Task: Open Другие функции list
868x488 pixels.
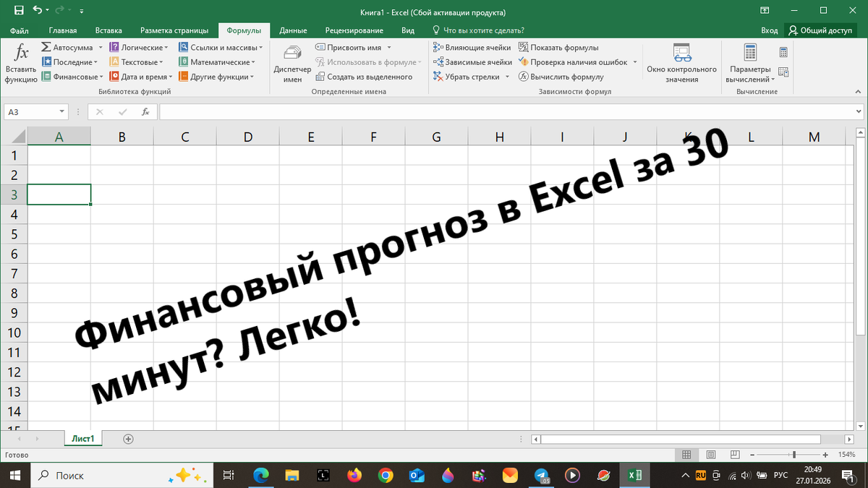Action: [216, 77]
